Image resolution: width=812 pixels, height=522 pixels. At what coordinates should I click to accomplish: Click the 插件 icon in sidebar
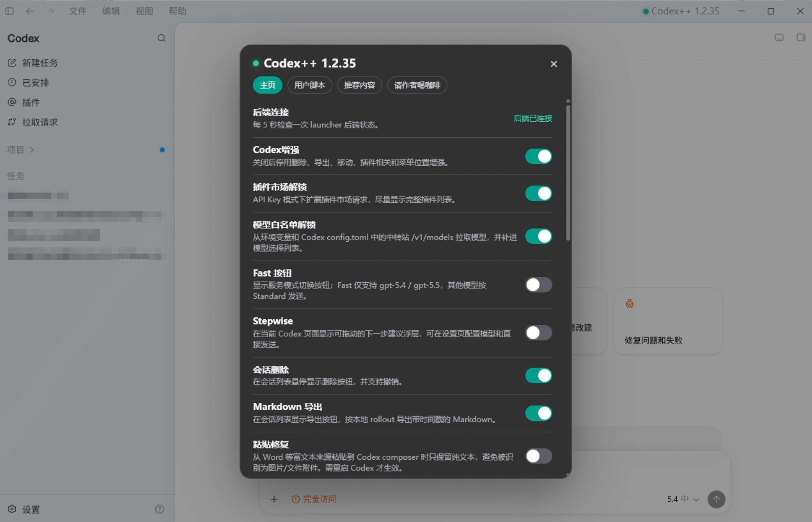pyautogui.click(x=12, y=102)
